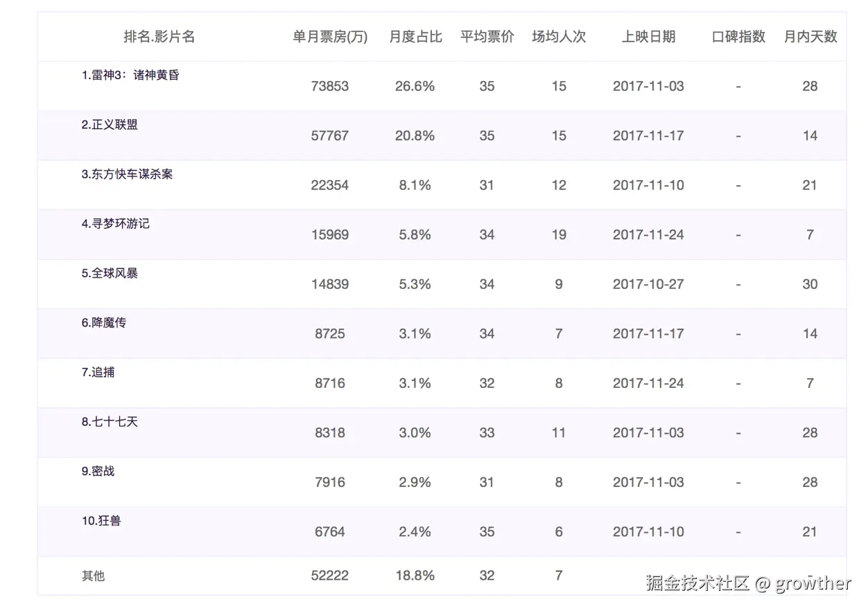Select the 狂兽 release date 2017-11-10
Viewport: 868px width, 611px height.
coord(648,532)
